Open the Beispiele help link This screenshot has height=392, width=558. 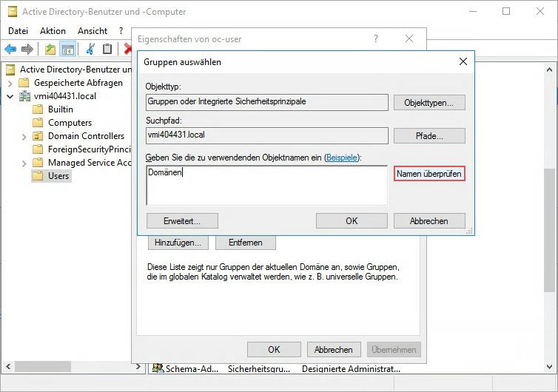point(343,158)
